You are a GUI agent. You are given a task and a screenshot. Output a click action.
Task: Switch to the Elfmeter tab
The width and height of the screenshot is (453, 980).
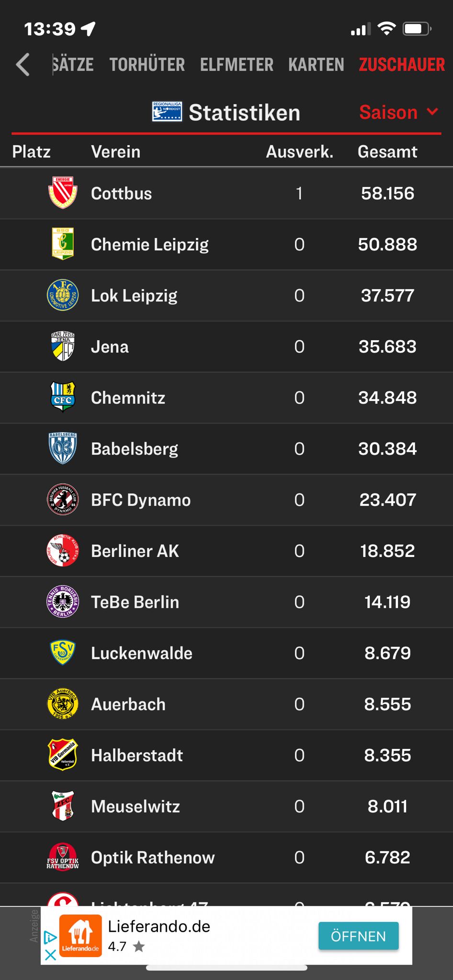(x=237, y=65)
